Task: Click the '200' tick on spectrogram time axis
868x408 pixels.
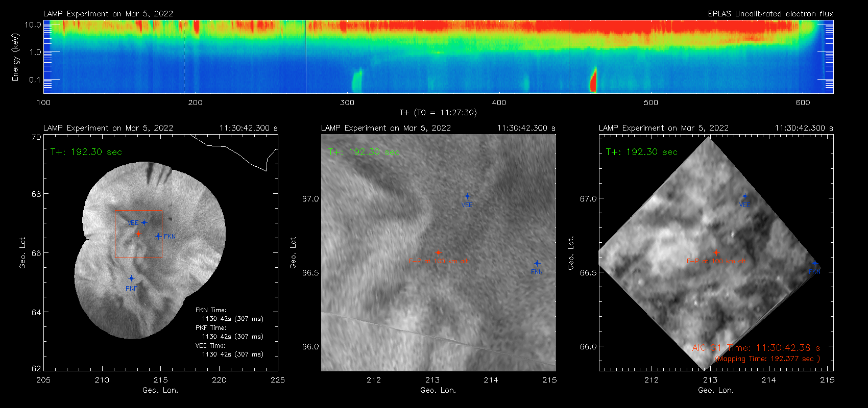Action: tap(195, 103)
